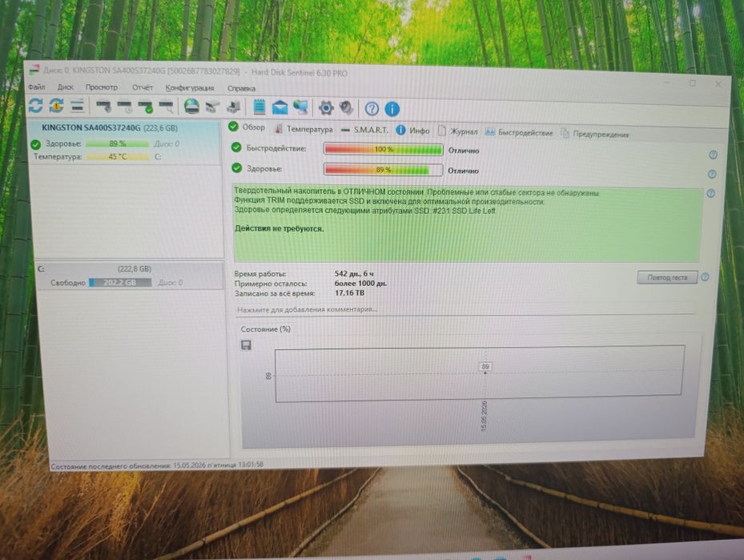Viewport: 744px width, 560px height.
Task: Click the application icon in title bar
Action: tap(34, 71)
